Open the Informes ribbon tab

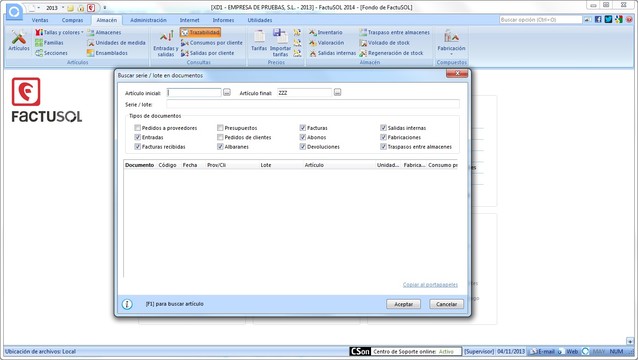[x=223, y=20]
